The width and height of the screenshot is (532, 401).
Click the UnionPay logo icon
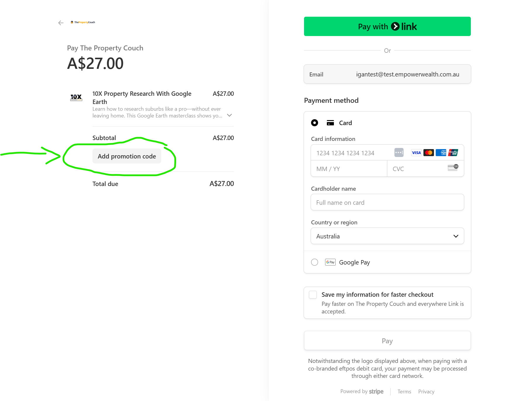453,153
